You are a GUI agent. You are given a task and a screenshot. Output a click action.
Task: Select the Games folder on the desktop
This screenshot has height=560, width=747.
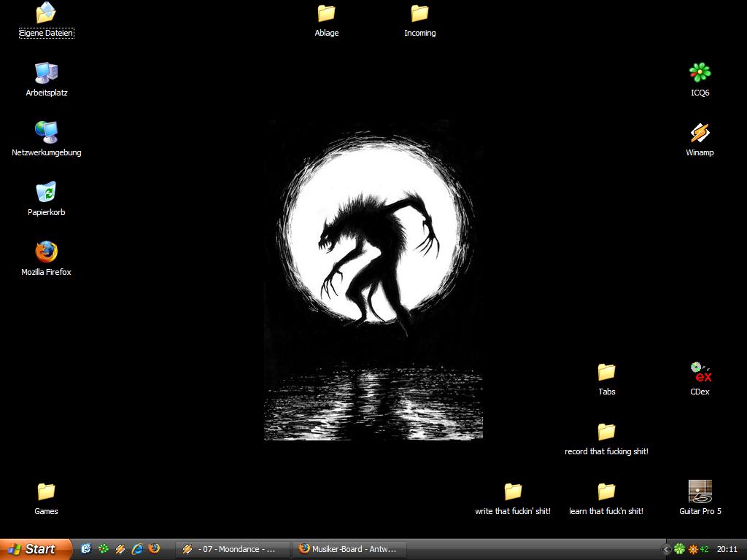click(46, 498)
